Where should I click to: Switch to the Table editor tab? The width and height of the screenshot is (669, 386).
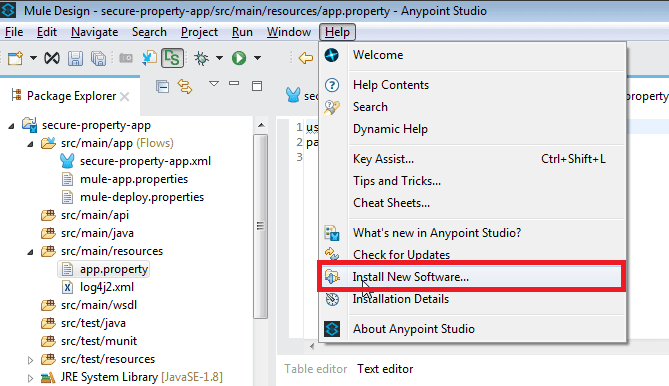coord(316,369)
